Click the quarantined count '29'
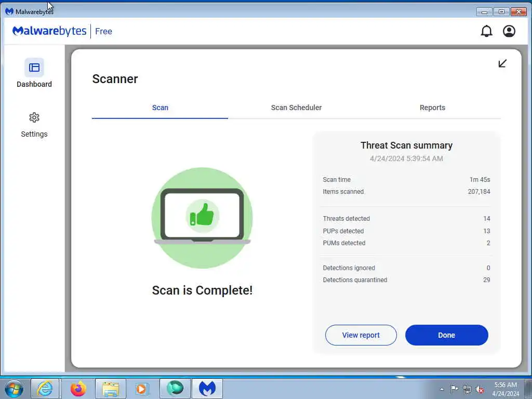The image size is (532, 399). point(486,280)
